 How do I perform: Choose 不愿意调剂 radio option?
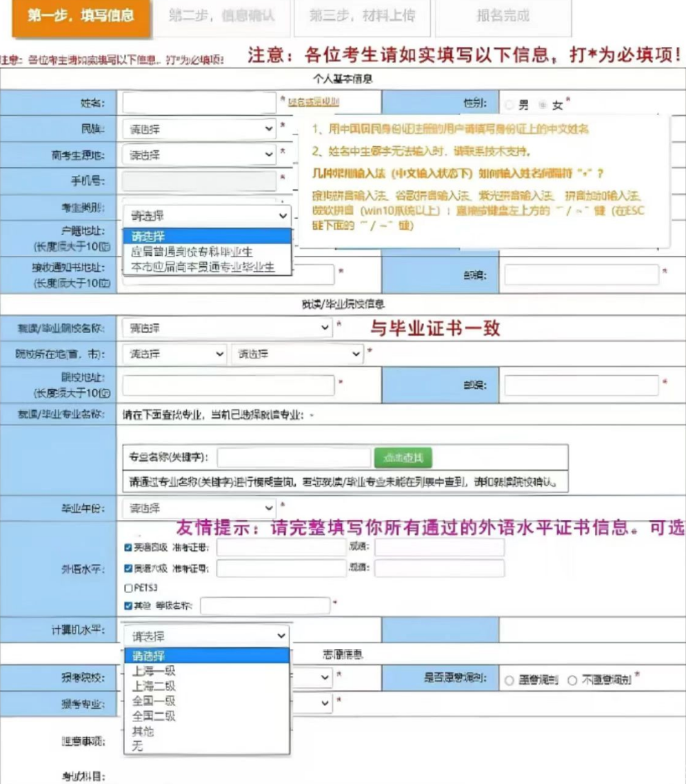572,681
